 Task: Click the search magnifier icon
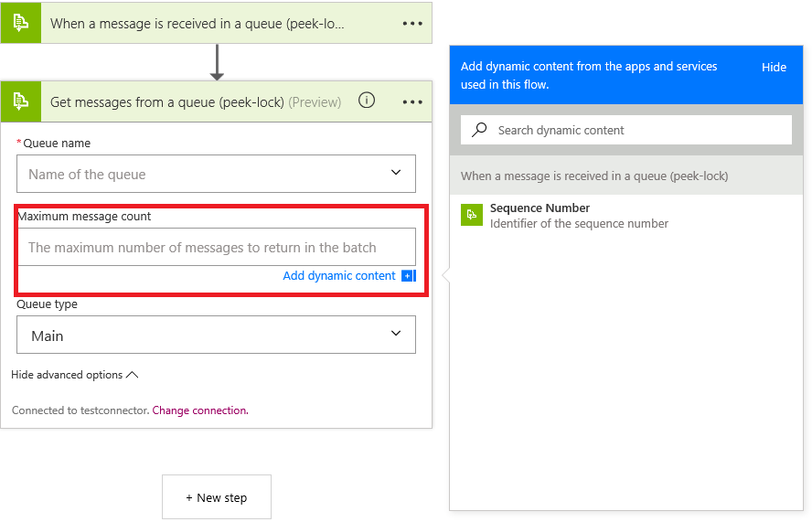pos(479,130)
